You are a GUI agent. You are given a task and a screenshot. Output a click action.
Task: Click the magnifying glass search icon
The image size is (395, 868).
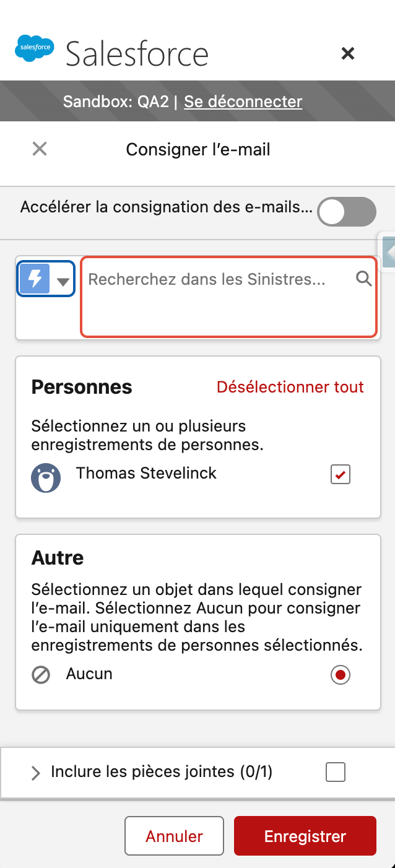(x=363, y=279)
